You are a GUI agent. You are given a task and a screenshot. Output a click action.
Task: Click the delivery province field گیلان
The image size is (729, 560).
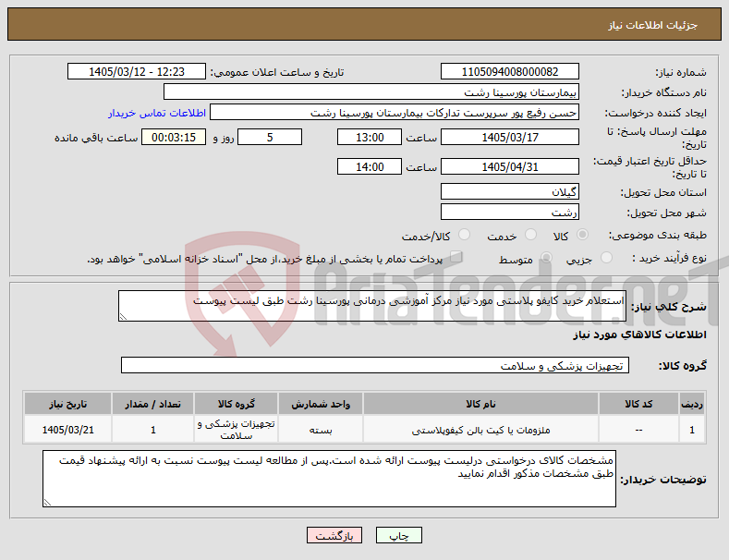click(509, 191)
